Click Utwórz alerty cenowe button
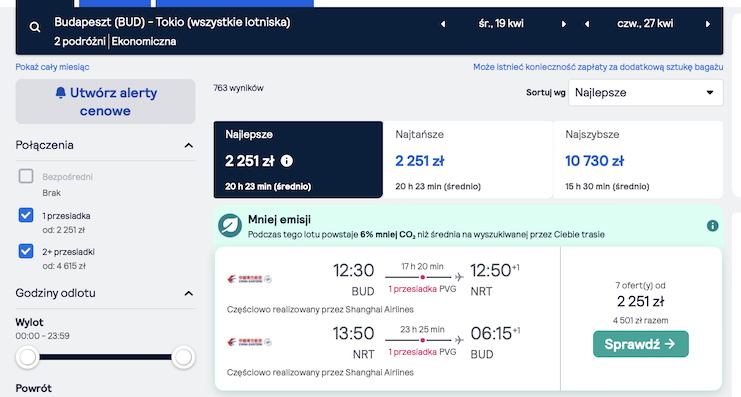This screenshot has width=741, height=397. [x=105, y=102]
